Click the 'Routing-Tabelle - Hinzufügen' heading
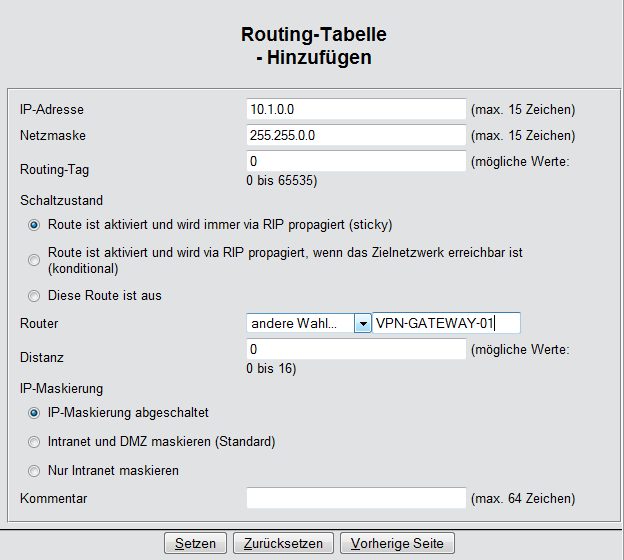This screenshot has width=624, height=560. click(313, 46)
